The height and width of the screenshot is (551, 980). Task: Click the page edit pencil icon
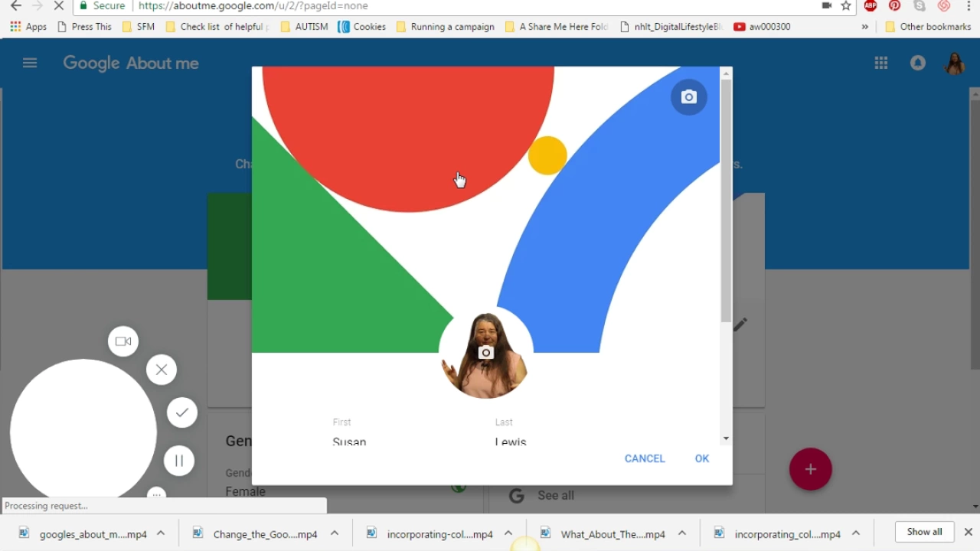(740, 324)
